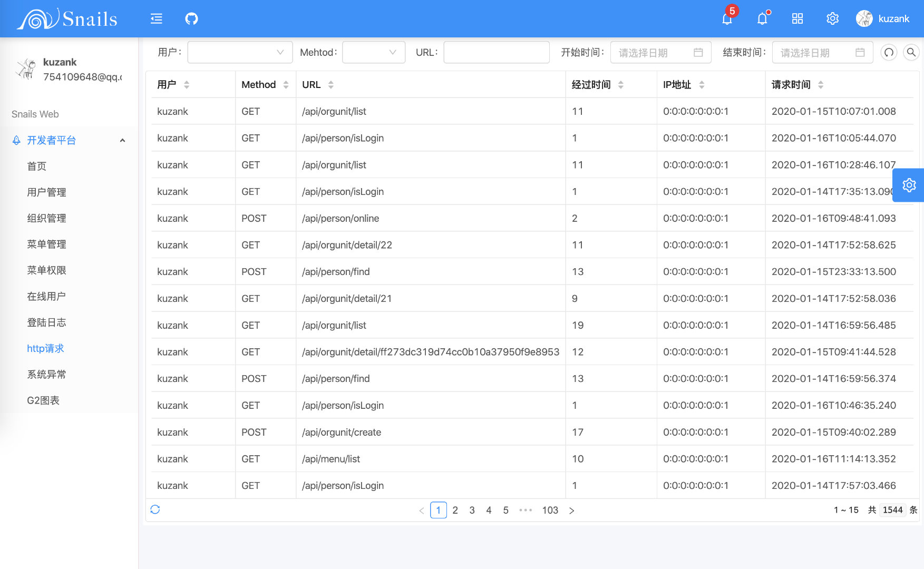This screenshot has height=569, width=924.
Task: Open 系统异常 in the sidebar
Action: pos(46,375)
